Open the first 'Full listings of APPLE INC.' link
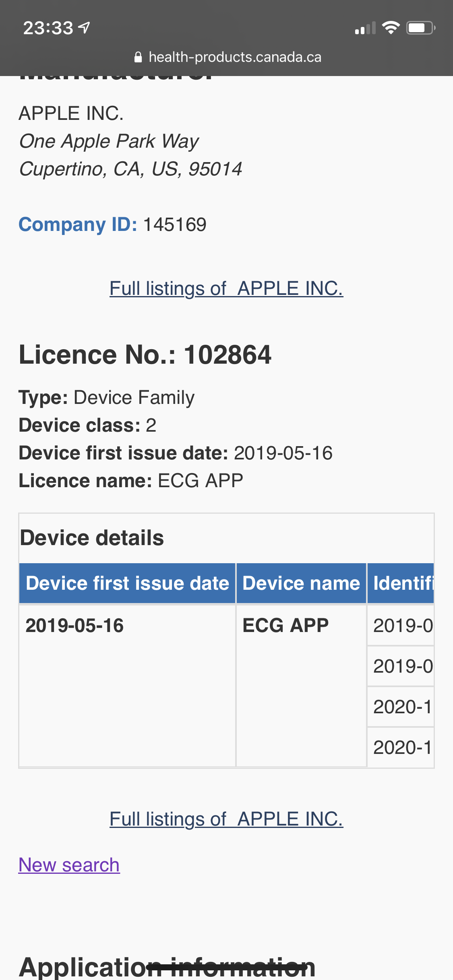The width and height of the screenshot is (453, 980). point(226,288)
